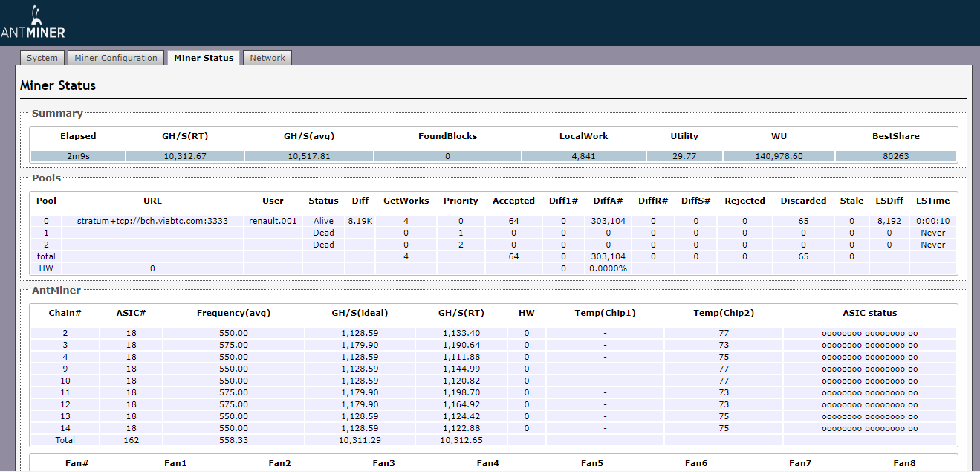Click the pool user renault.001
This screenshot has height=472, width=980.
[273, 221]
